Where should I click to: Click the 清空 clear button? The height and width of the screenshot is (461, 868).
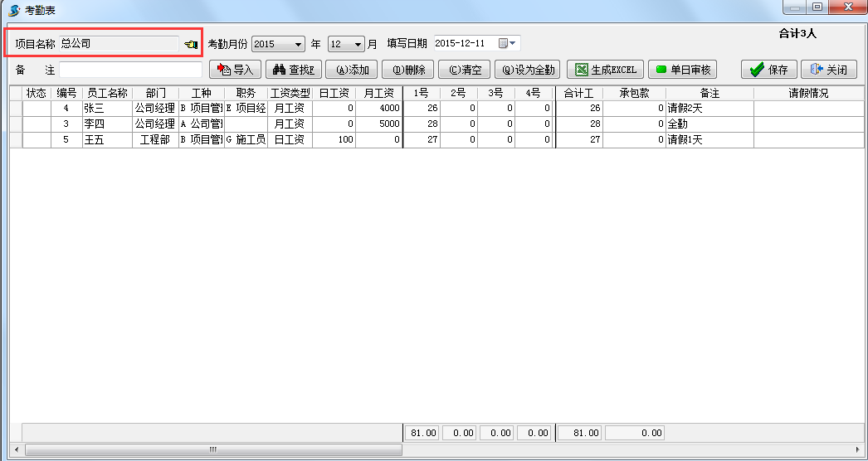[464, 70]
